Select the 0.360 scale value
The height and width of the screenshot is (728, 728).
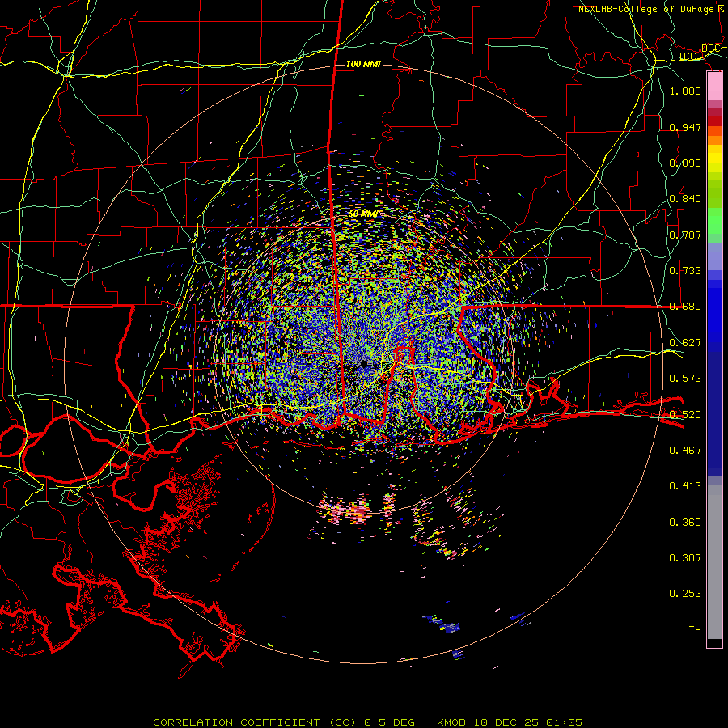(685, 523)
